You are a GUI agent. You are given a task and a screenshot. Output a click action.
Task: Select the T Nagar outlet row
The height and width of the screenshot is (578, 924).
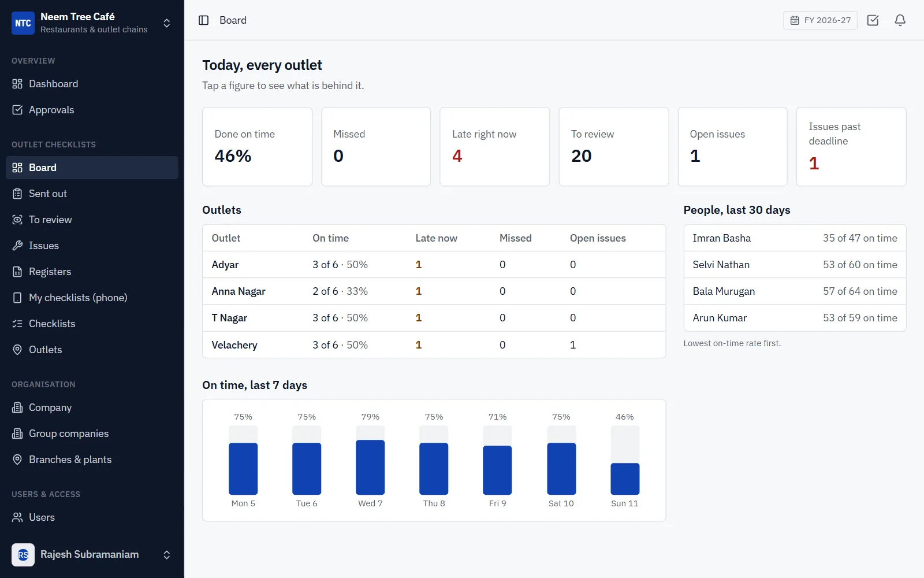(434, 318)
